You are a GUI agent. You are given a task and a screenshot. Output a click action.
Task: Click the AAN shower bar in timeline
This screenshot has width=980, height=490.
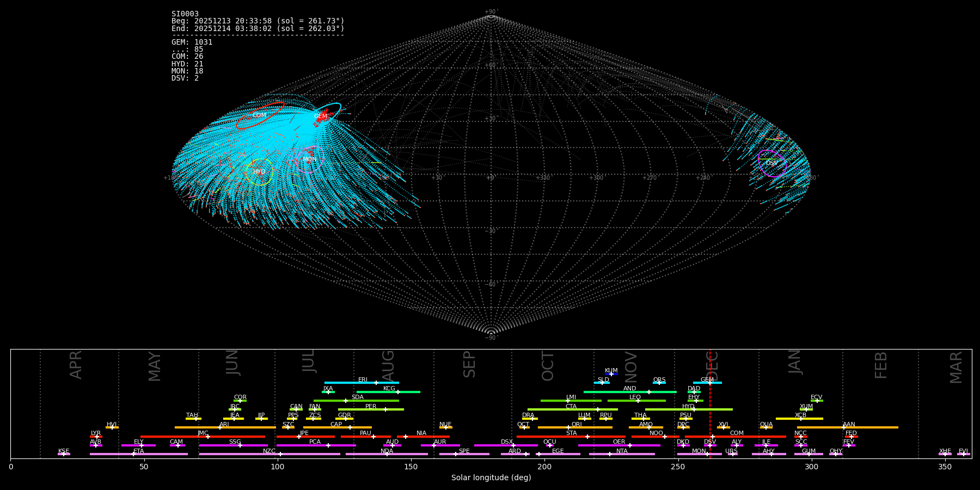point(848,427)
